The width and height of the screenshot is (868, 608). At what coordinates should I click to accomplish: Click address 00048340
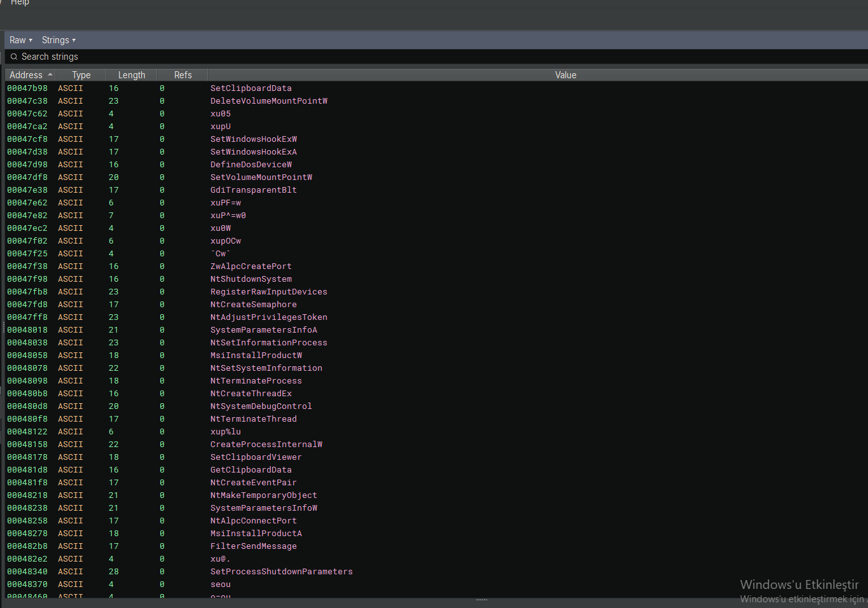pyautogui.click(x=27, y=572)
